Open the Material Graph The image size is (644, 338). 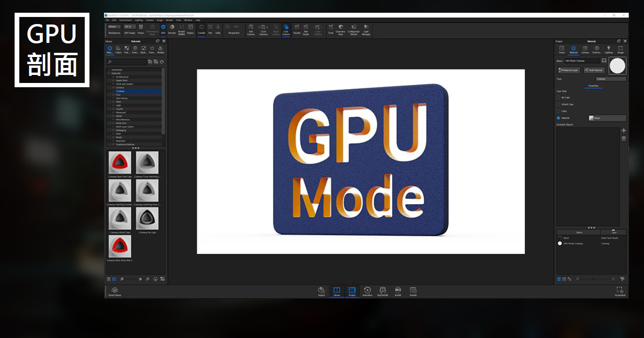coord(568,70)
